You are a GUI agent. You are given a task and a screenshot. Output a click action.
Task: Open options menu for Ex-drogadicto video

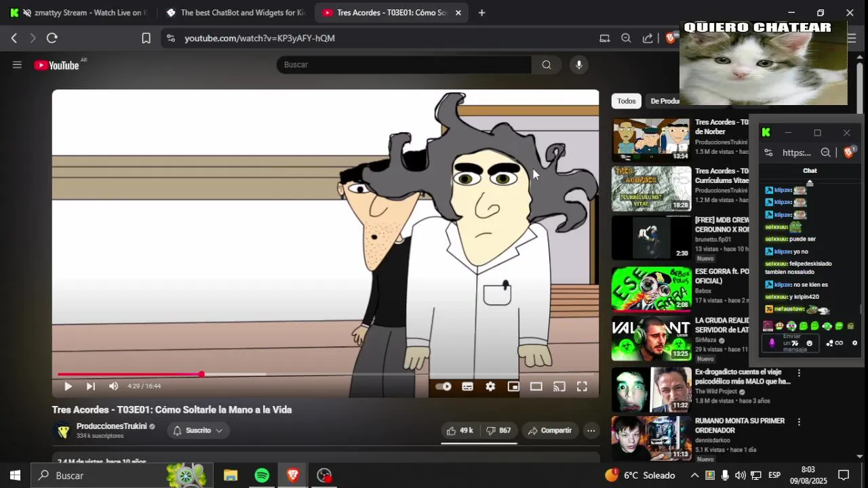coord(799,373)
